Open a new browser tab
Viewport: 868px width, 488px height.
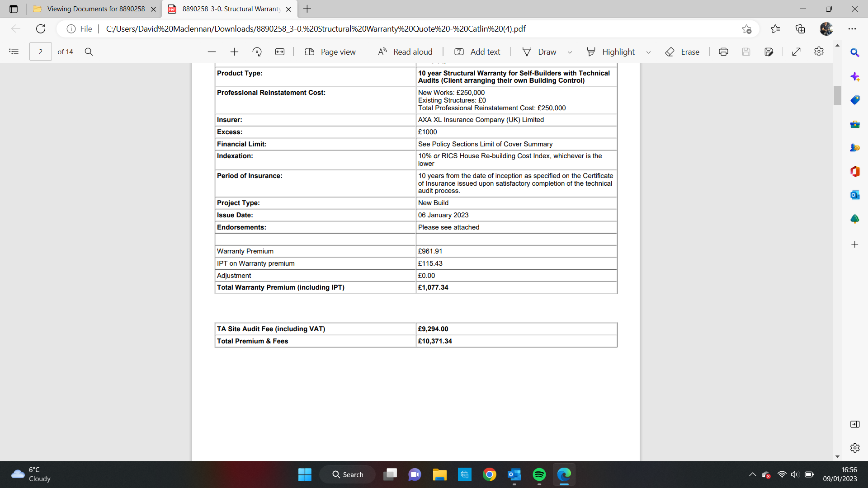[307, 9]
